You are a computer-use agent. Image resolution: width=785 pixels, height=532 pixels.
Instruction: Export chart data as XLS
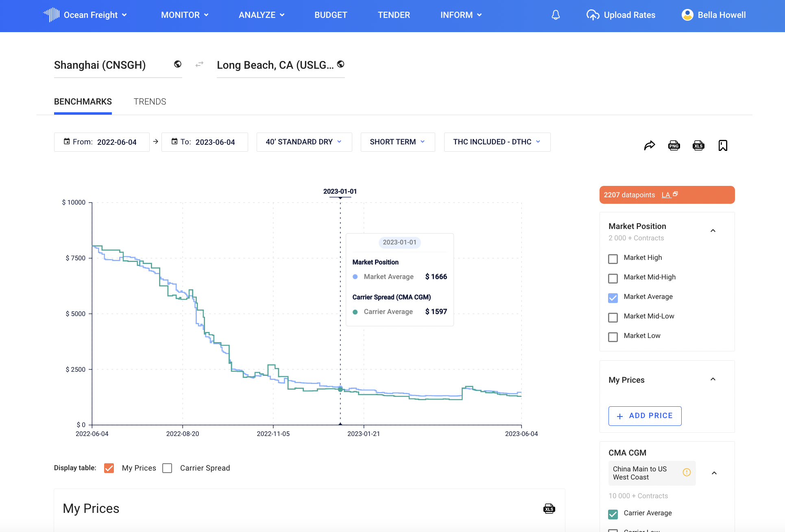pyautogui.click(x=698, y=146)
